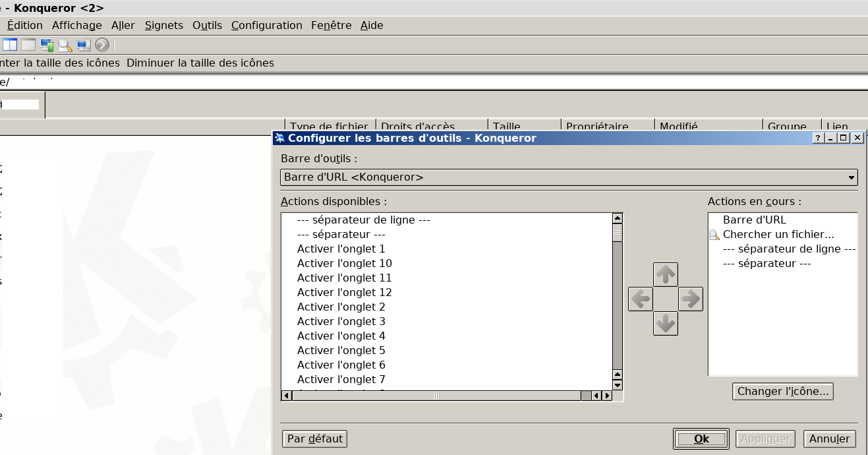Move selected action down with down arrow
Viewport: 868px width, 455px height.
pyautogui.click(x=666, y=323)
